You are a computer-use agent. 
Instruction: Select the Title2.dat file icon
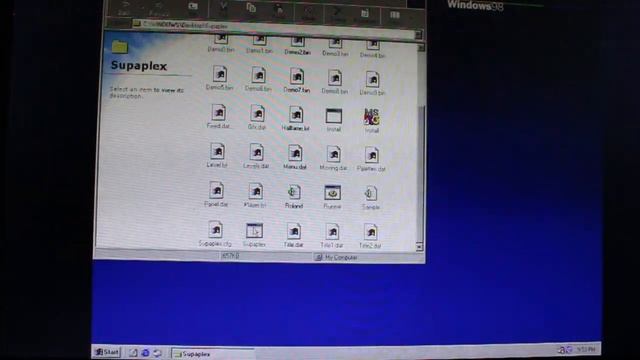click(x=371, y=232)
